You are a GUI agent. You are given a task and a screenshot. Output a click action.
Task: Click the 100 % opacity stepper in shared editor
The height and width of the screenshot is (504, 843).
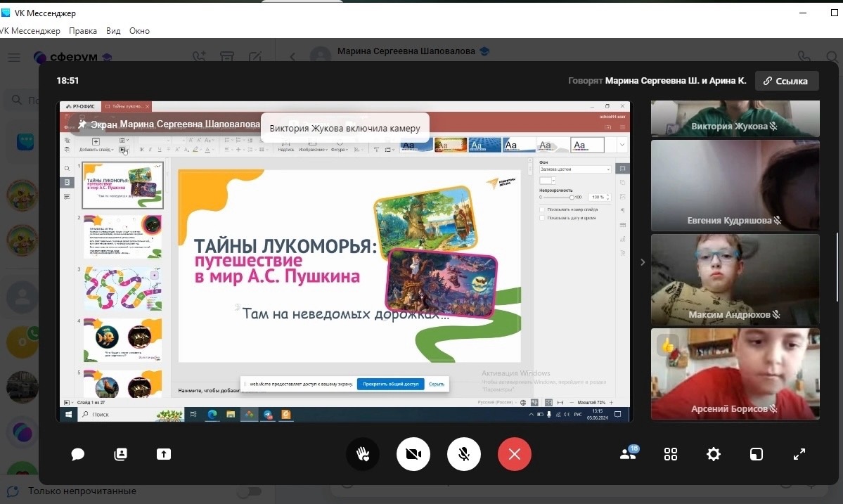[600, 198]
